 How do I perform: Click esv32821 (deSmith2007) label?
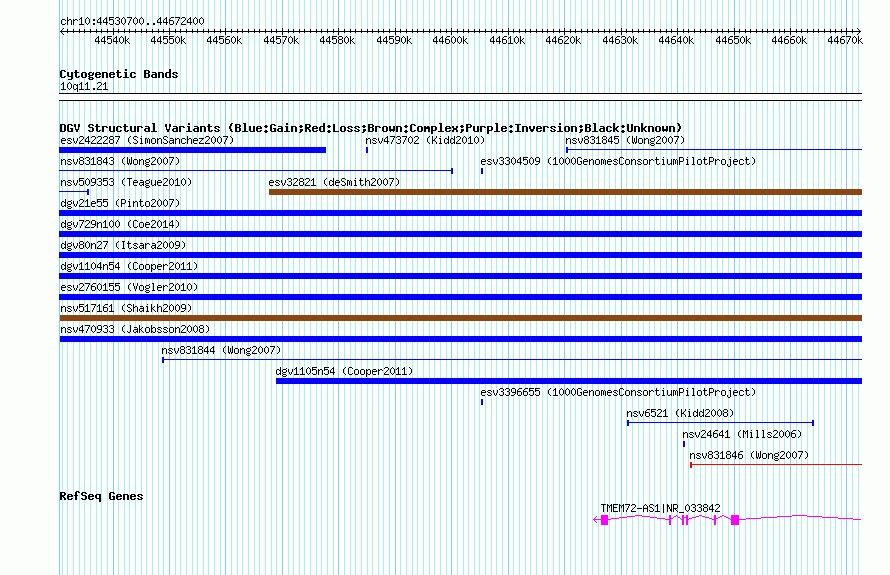pos(334,182)
